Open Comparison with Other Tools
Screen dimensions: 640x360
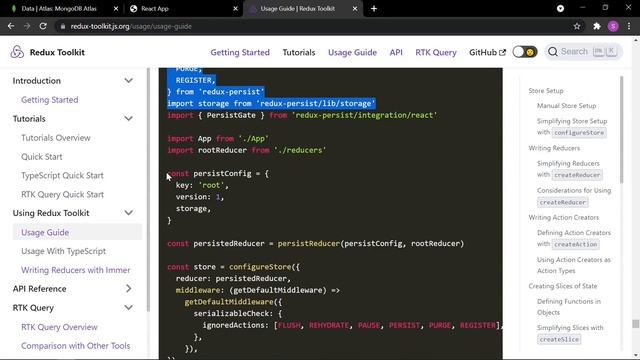[x=76, y=346]
